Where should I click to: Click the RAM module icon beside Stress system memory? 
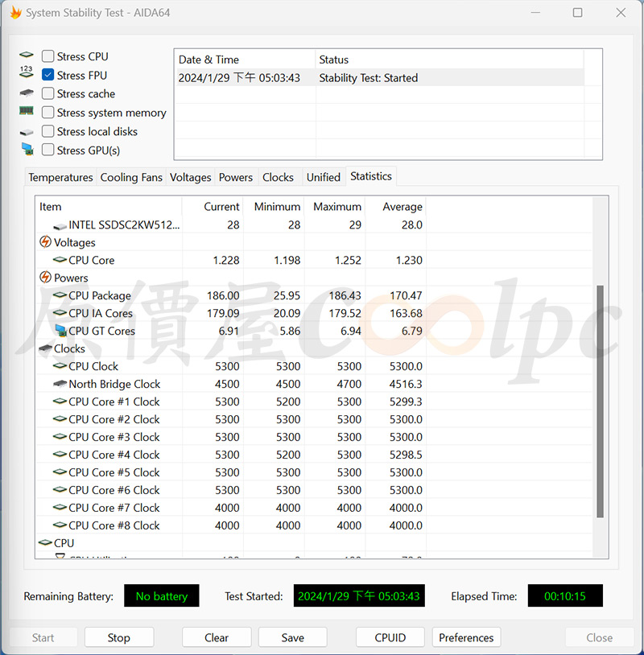tap(27, 111)
